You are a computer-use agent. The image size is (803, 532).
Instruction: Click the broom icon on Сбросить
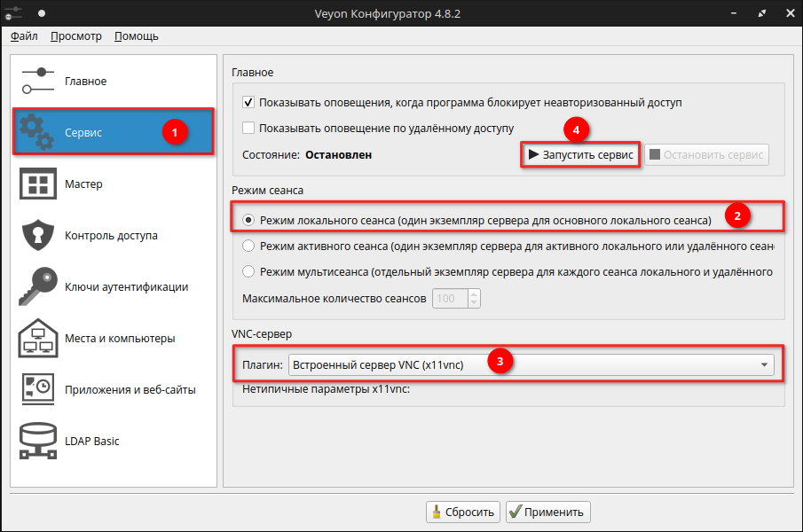click(x=437, y=512)
